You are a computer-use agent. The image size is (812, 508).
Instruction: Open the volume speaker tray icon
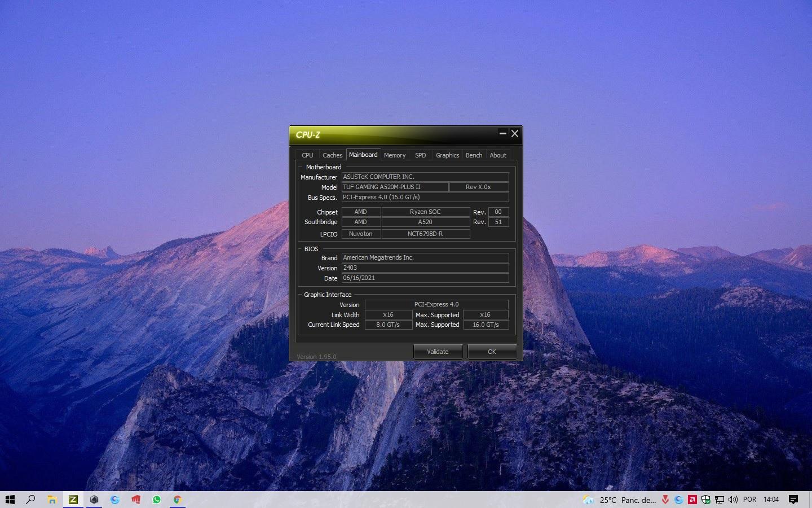click(x=733, y=500)
